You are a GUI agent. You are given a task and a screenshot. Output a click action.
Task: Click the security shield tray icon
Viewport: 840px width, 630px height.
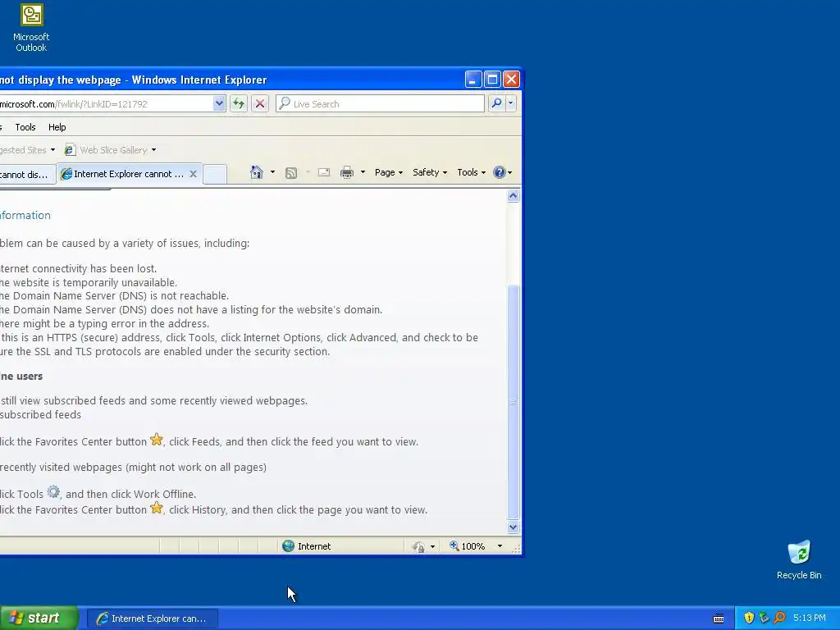click(x=749, y=618)
